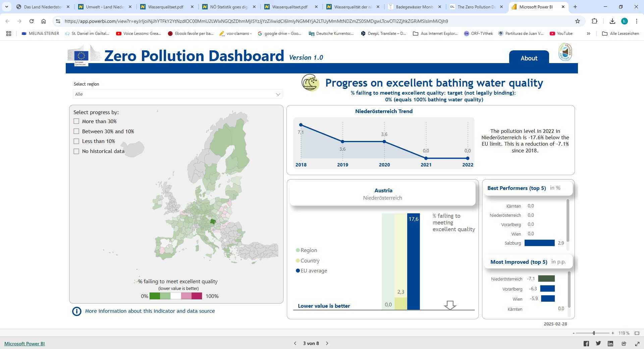Click the info icon next to More information
The width and height of the screenshot is (644, 349).
pyautogui.click(x=77, y=311)
